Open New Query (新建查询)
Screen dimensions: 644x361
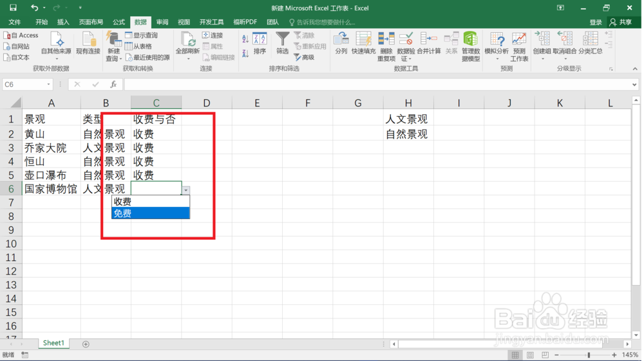click(113, 46)
